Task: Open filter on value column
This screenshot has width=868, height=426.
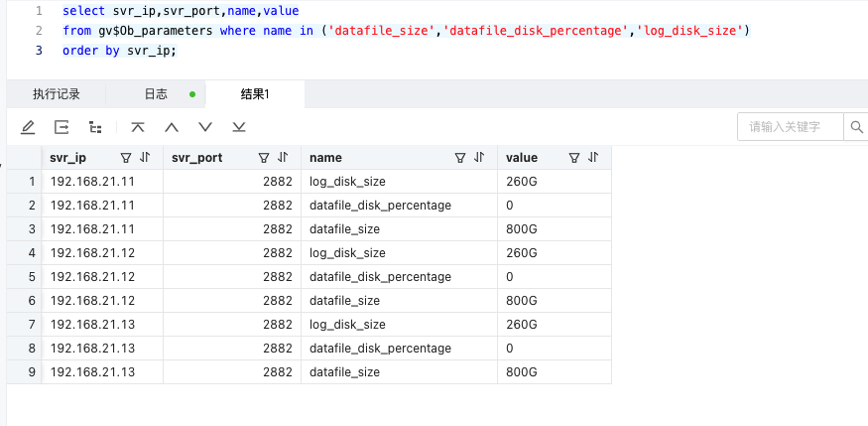Action: point(574,158)
